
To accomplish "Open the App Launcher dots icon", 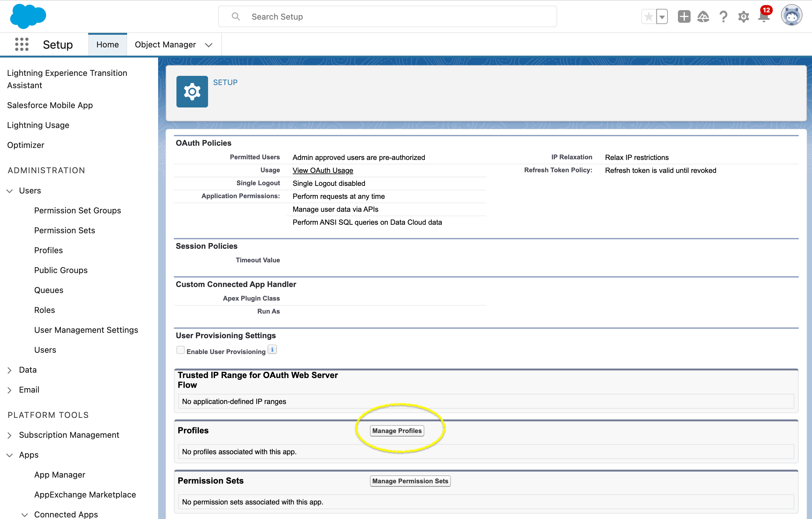I will [x=22, y=45].
